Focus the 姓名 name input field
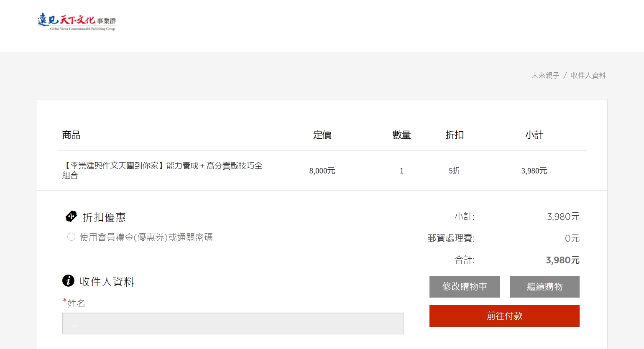This screenshot has height=349, width=644. 233,324
